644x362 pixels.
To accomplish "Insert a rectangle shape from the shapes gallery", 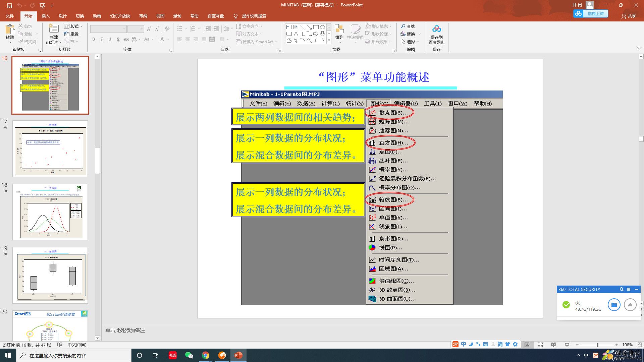I will point(316,27).
